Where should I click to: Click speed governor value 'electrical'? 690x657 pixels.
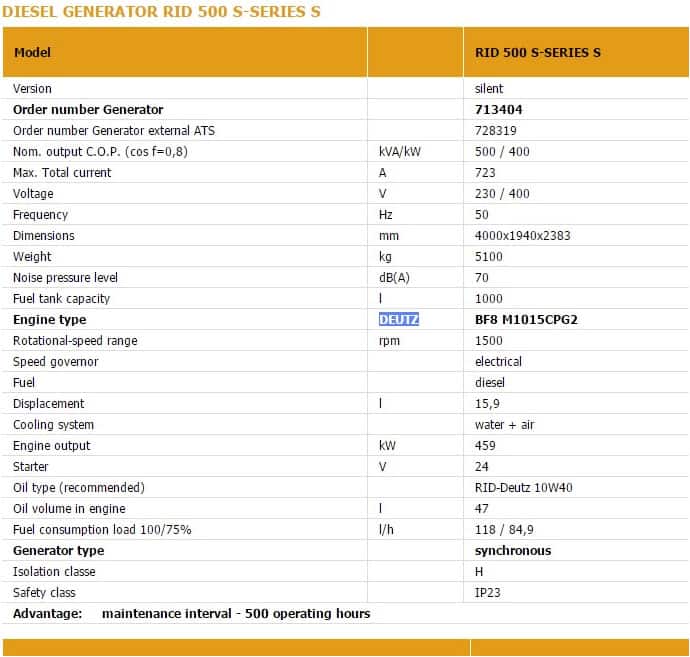pyautogui.click(x=498, y=362)
